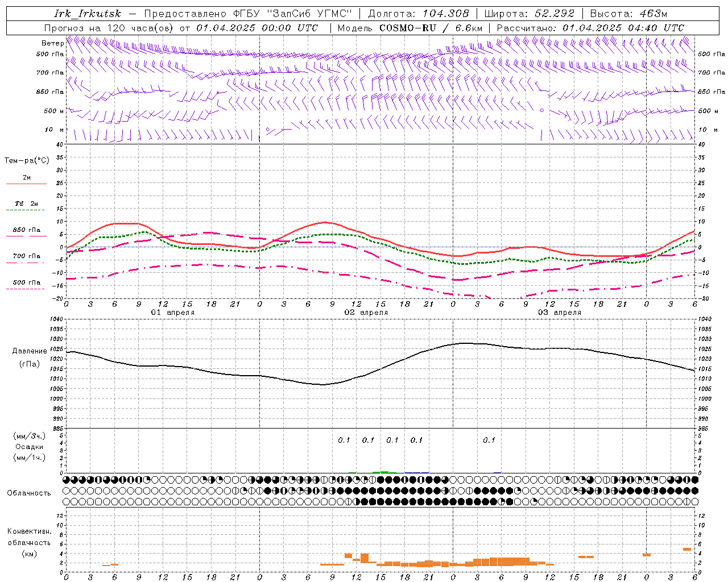This screenshot has width=728, height=582.
Task: Click the "850 гПа" temperature legend entry
Action: [27, 230]
